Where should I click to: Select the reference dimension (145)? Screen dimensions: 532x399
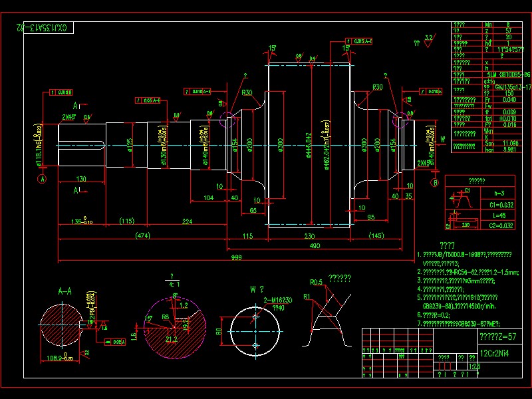376,235
